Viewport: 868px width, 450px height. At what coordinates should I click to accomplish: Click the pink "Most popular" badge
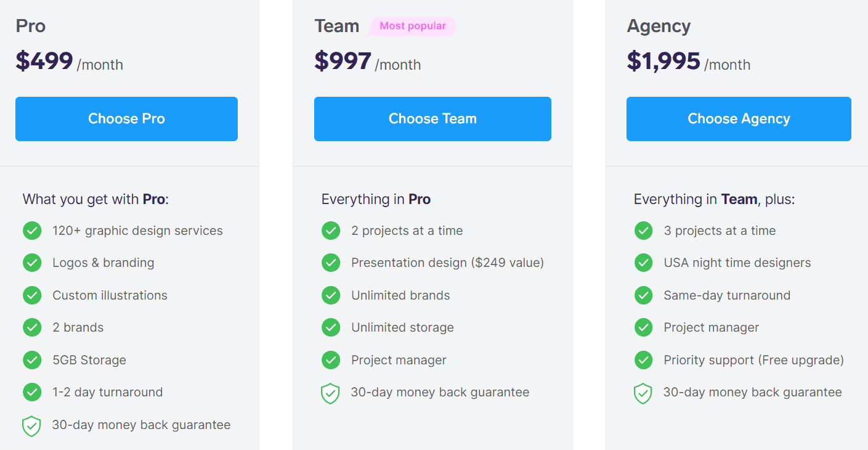point(412,26)
